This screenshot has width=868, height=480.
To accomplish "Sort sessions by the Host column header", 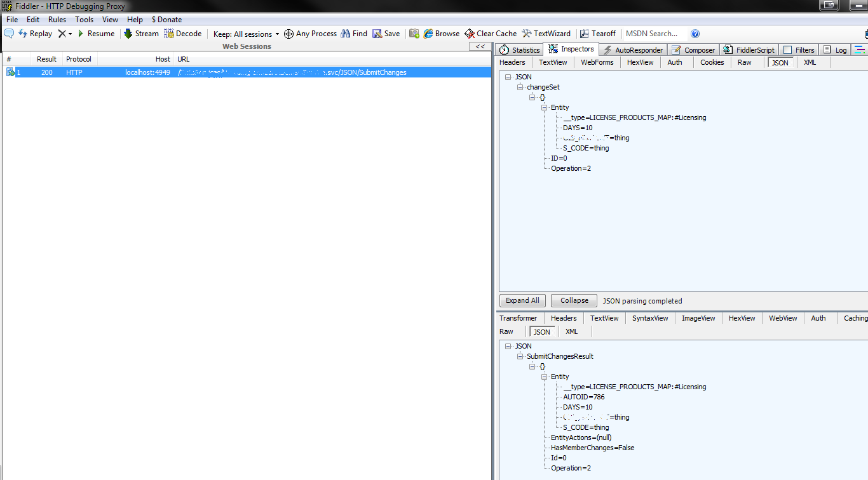I will click(135, 59).
